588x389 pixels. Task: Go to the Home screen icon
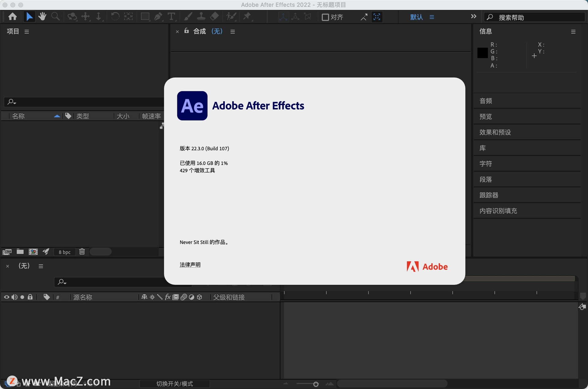(x=13, y=17)
